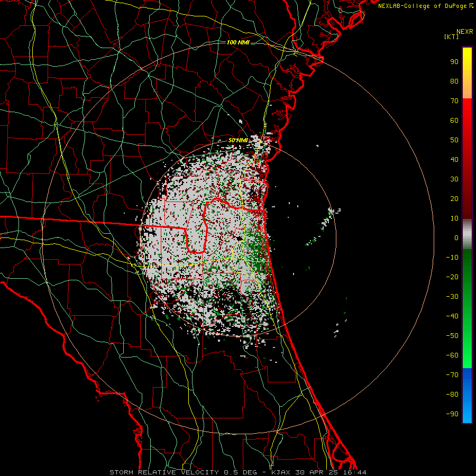Click the 40 value on the velocity scale
Viewport: 476px width, 476px height.
coord(454,160)
